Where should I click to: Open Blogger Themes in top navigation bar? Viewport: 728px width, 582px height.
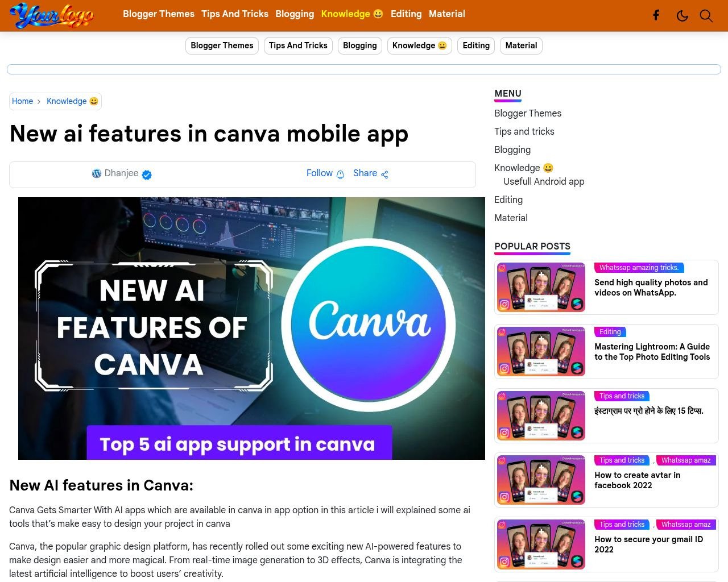pyautogui.click(x=159, y=14)
